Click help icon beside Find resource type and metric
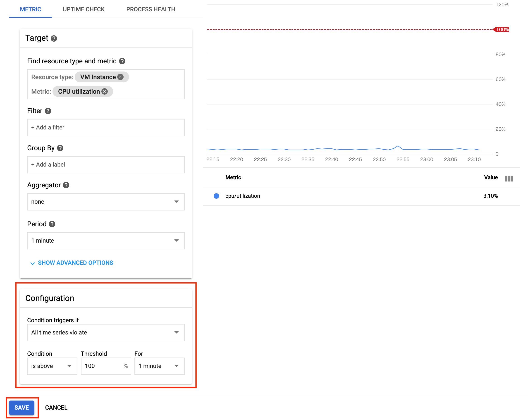528x420 pixels. click(x=122, y=61)
